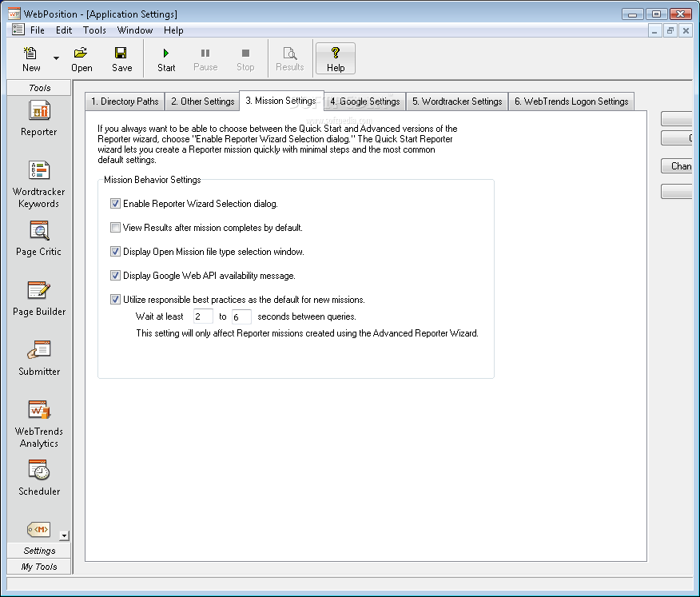Toggle Display Open Mission file type window
This screenshot has width=700, height=597.
pyautogui.click(x=115, y=252)
